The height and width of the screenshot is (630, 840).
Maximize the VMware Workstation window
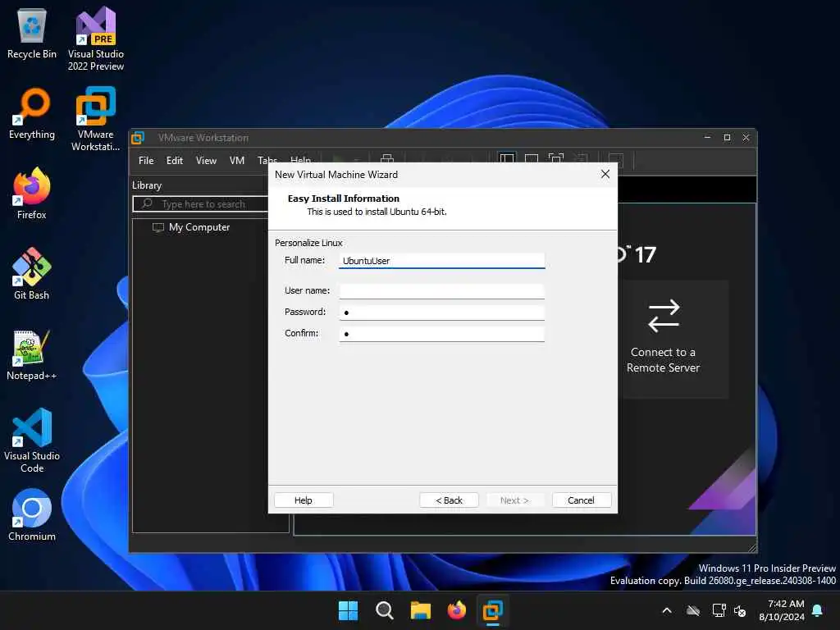pyautogui.click(x=727, y=138)
